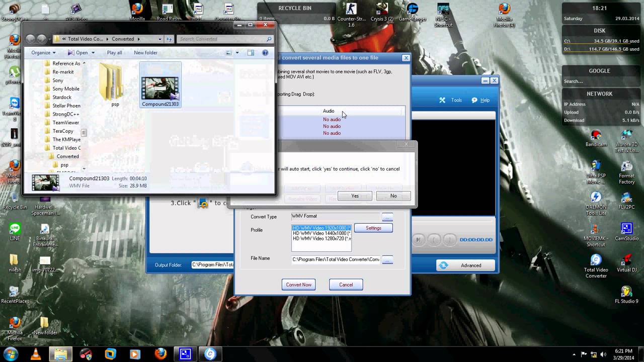Image resolution: width=644 pixels, height=362 pixels.
Task: Click the Output Folder path field
Action: [x=212, y=265]
